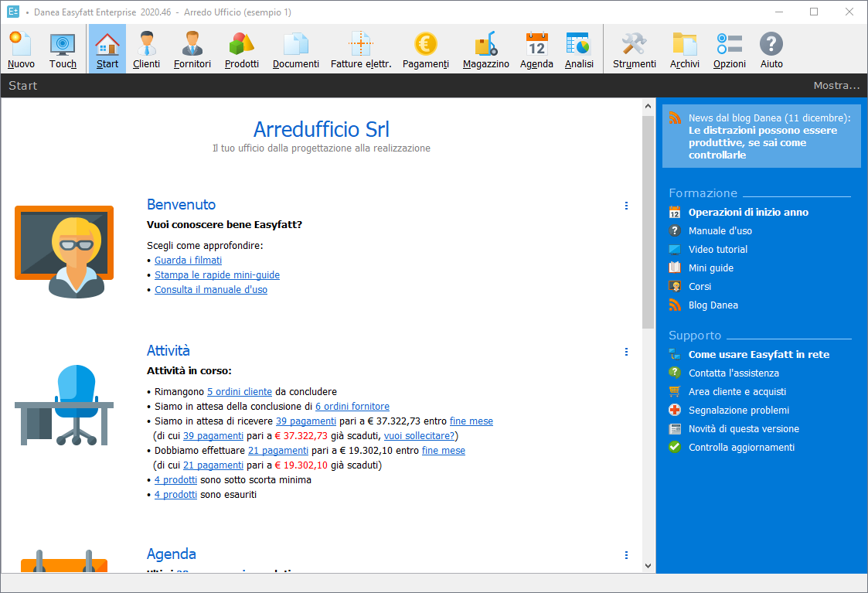The height and width of the screenshot is (593, 868).
Task: Open Stampa le rapide mini-guide link
Action: (217, 275)
